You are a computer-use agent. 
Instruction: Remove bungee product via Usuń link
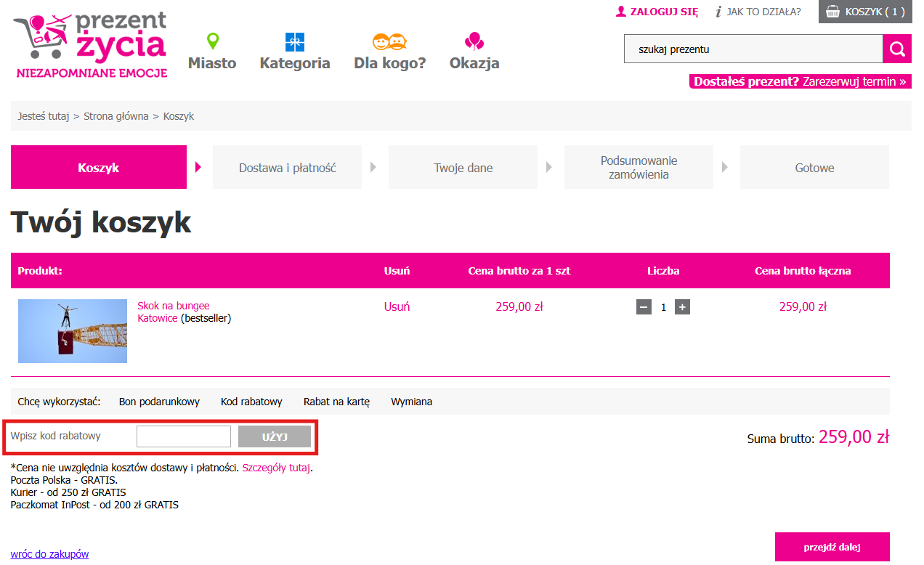[x=397, y=306]
